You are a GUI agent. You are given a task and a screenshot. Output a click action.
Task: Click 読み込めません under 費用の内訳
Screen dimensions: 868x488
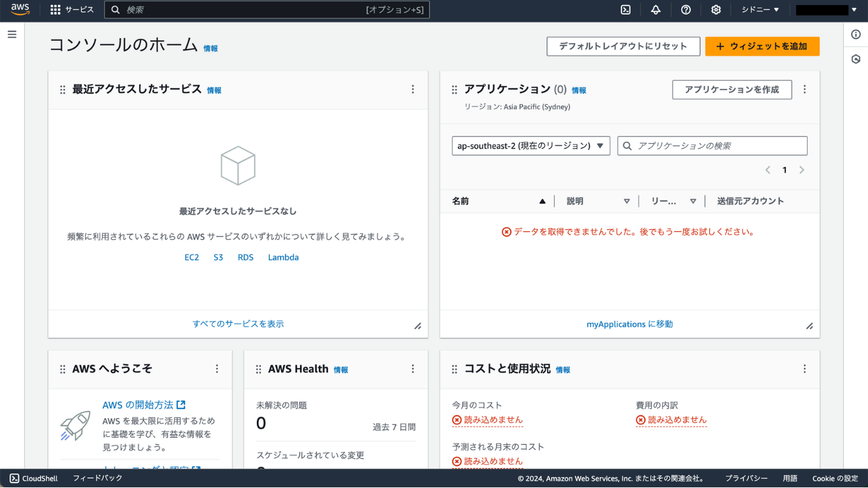point(671,420)
